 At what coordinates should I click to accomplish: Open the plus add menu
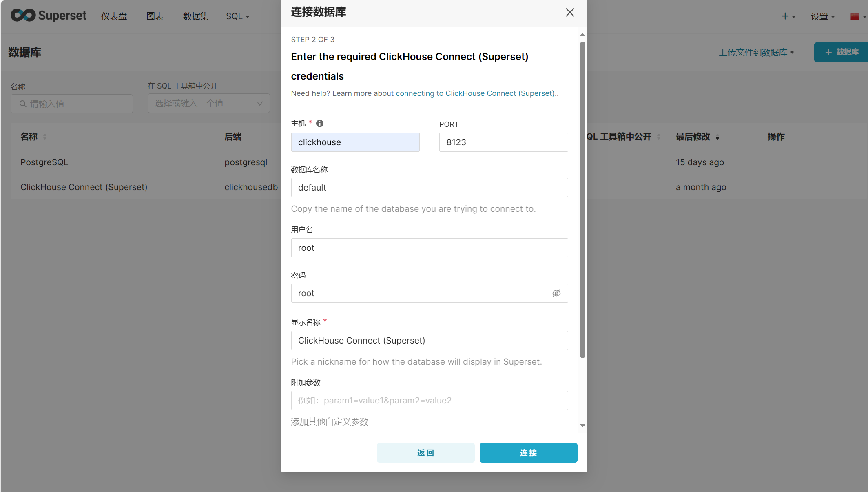pos(788,16)
